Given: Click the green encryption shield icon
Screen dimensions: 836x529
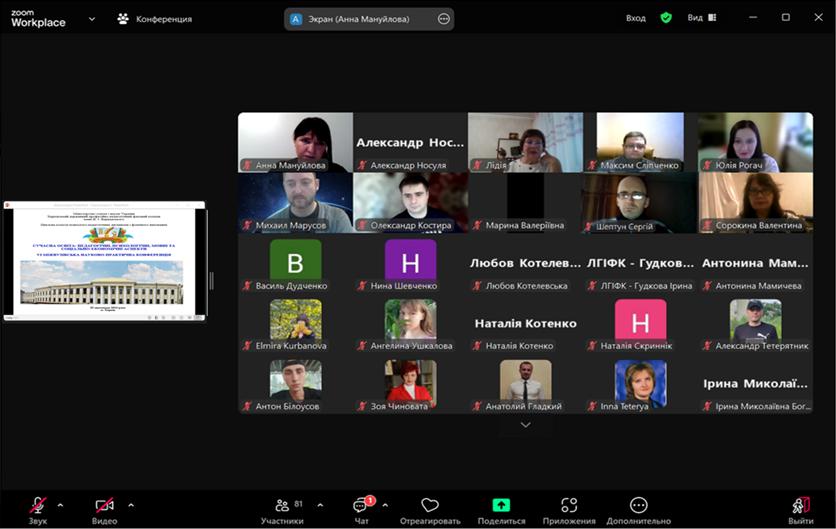Looking at the screenshot, I should (666, 18).
